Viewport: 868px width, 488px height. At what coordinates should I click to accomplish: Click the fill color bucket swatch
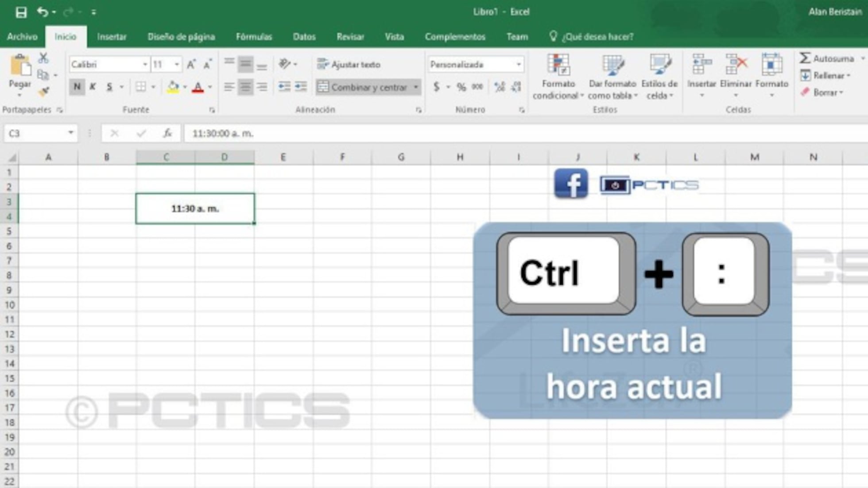(173, 87)
